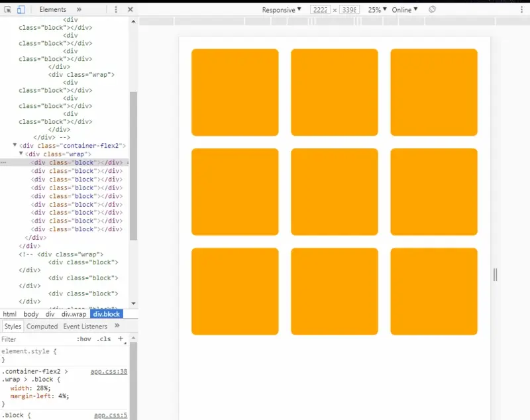Click the element.style rule

click(29, 351)
